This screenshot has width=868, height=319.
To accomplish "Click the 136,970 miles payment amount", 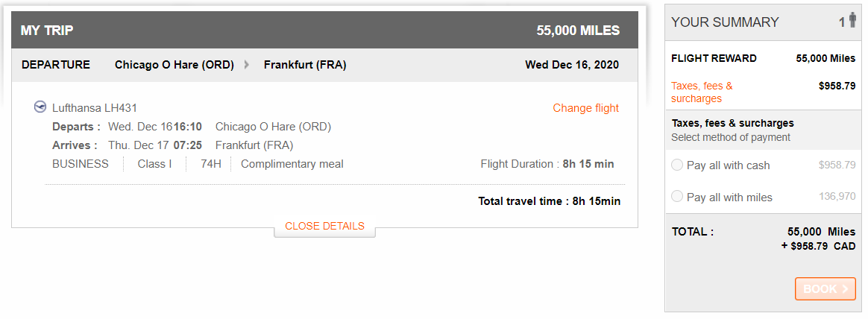I will (x=837, y=196).
